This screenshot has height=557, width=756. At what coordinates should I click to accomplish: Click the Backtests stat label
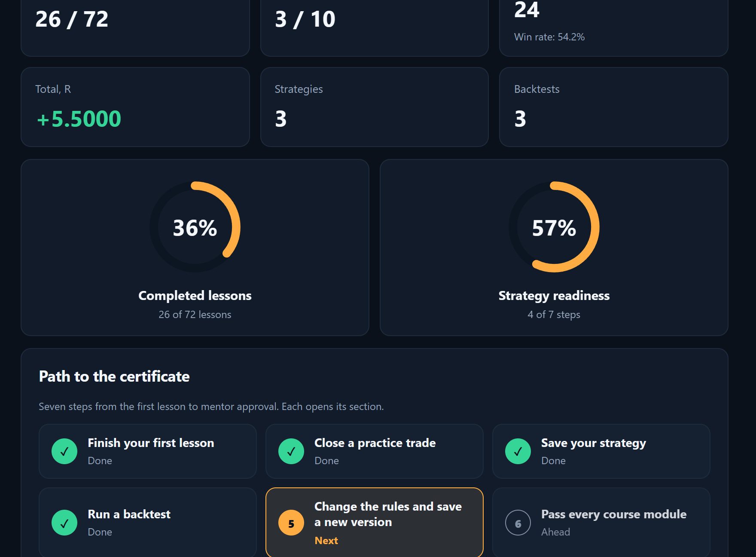pos(537,89)
